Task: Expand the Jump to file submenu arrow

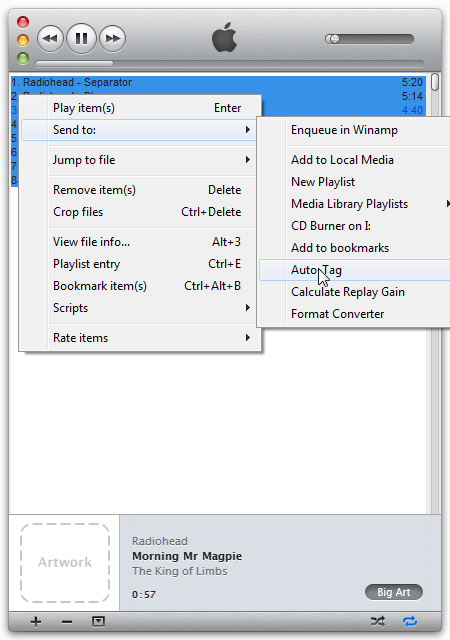Action: (247, 160)
